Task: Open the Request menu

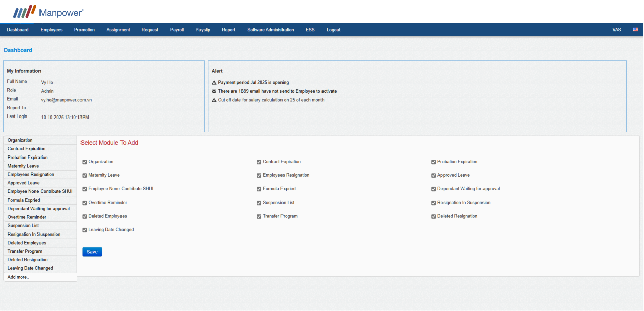Action: [150, 30]
